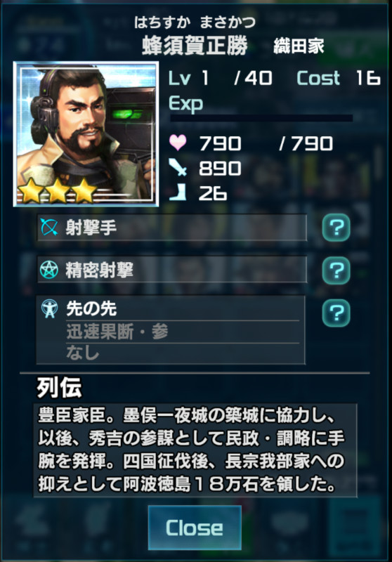Click the 蜂須賀正勝 character portrait
Viewport: 392px width, 562px height.
[x=86, y=134]
